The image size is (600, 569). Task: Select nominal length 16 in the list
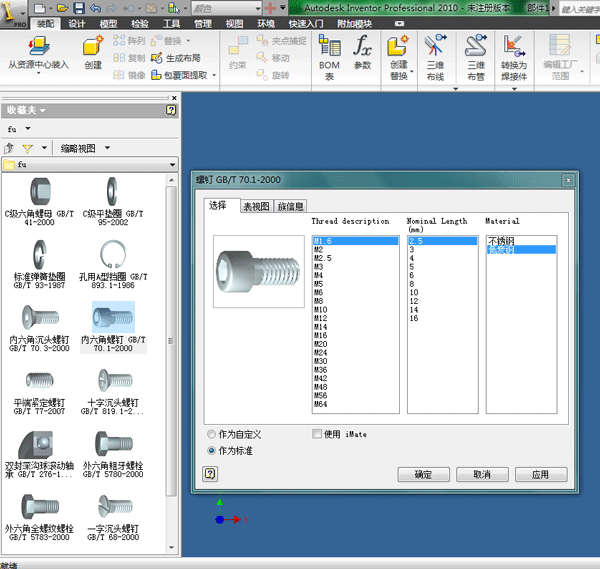pyautogui.click(x=443, y=318)
